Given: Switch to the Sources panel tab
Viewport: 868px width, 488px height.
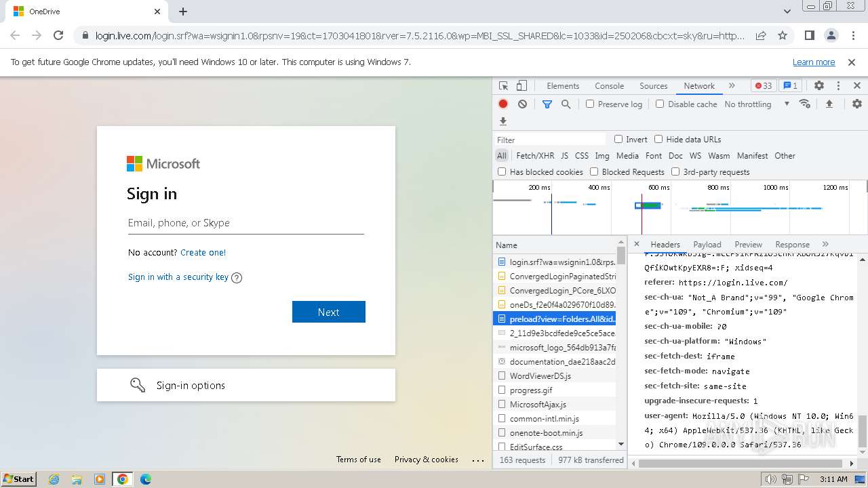Looking at the screenshot, I should click(654, 86).
